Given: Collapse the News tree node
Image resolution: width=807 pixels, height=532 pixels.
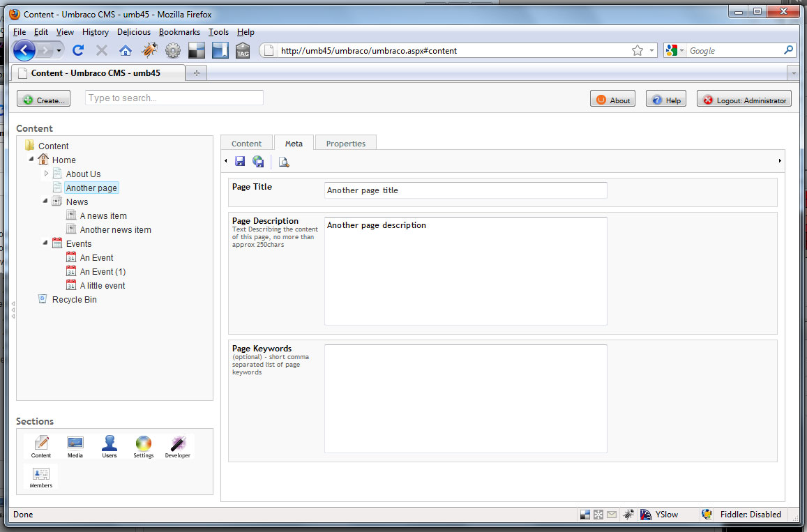Looking at the screenshot, I should pos(45,202).
